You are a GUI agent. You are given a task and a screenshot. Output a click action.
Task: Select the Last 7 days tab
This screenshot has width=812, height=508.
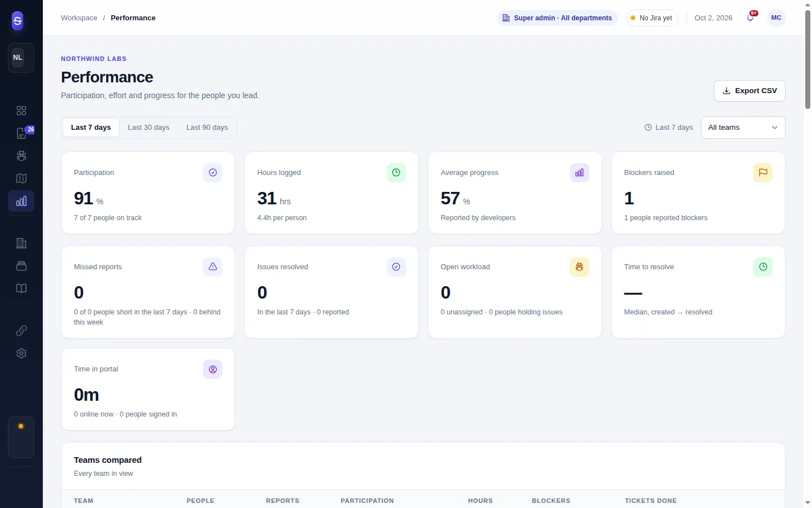click(91, 128)
